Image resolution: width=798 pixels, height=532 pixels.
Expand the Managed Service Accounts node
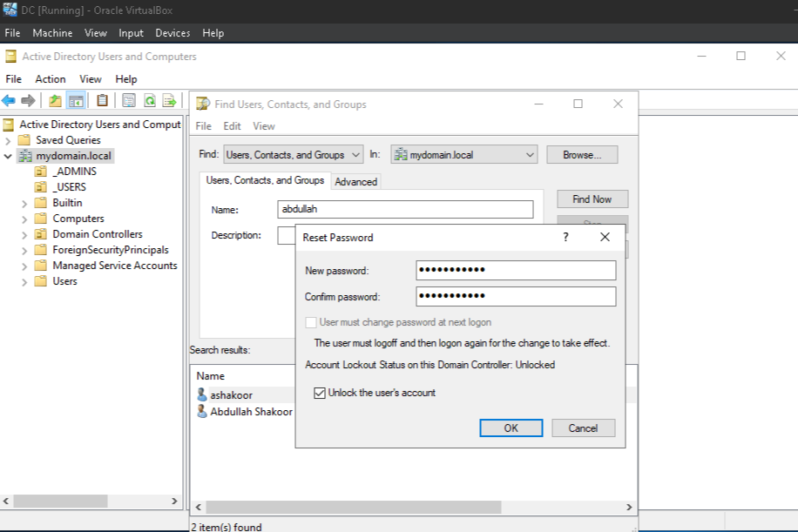click(24, 266)
